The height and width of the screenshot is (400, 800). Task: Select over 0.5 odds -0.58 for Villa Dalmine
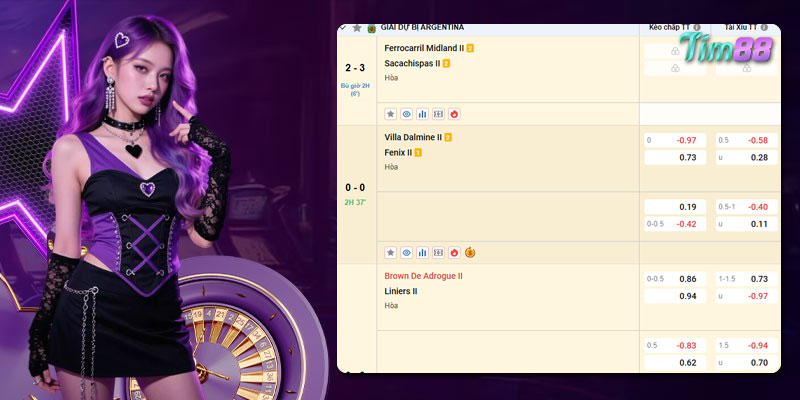pos(747,140)
